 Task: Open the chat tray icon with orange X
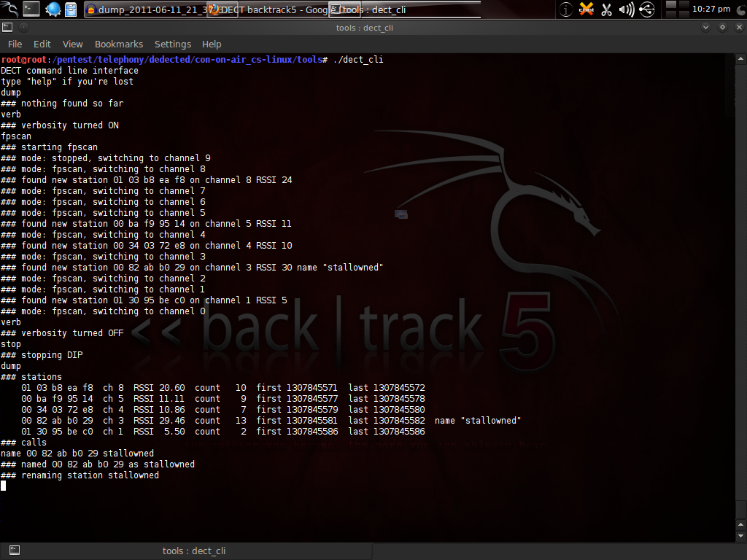click(587, 9)
